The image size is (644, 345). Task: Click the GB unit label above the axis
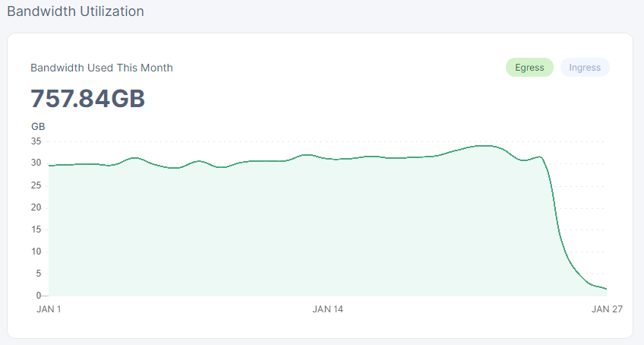37,126
